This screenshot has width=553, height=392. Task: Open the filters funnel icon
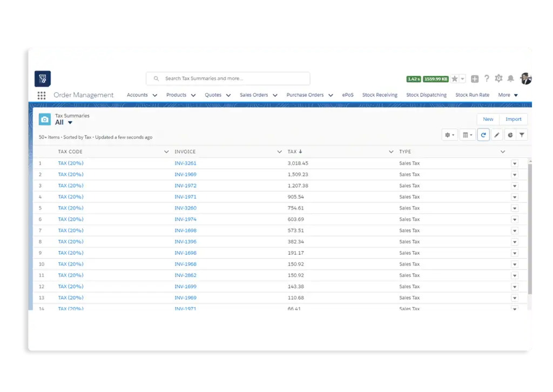point(522,135)
